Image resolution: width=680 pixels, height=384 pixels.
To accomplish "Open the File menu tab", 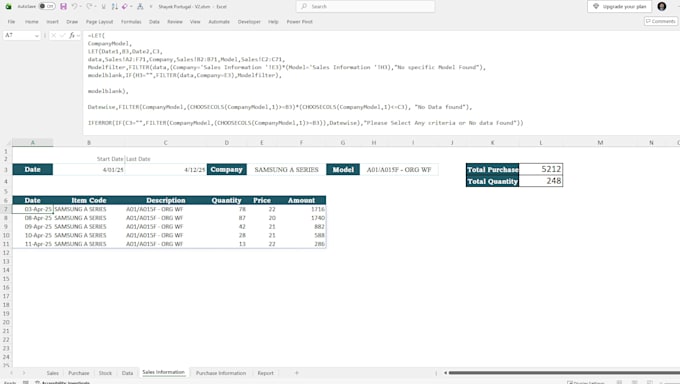I will 11,22.
